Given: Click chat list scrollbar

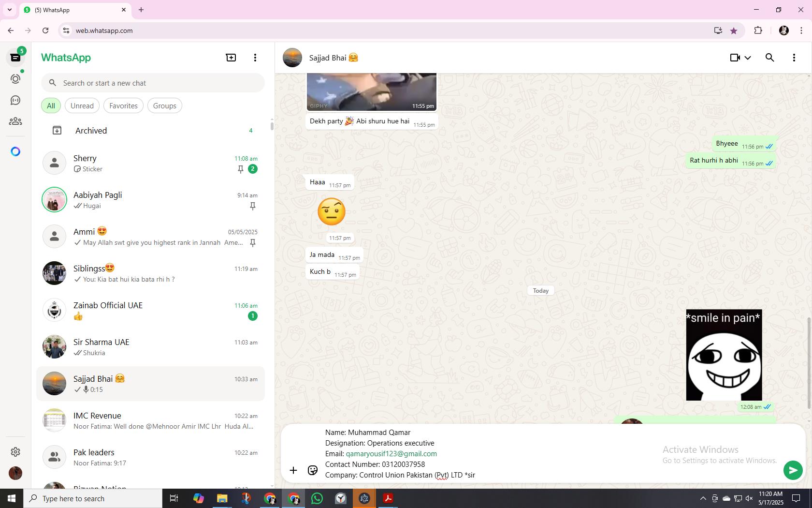Looking at the screenshot, I should 272,126.
